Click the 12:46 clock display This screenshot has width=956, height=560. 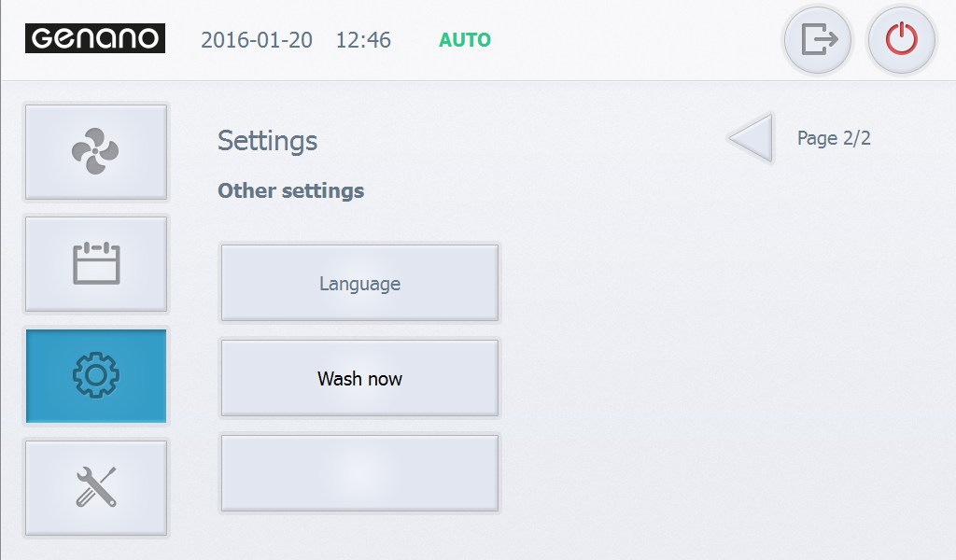[x=363, y=40]
